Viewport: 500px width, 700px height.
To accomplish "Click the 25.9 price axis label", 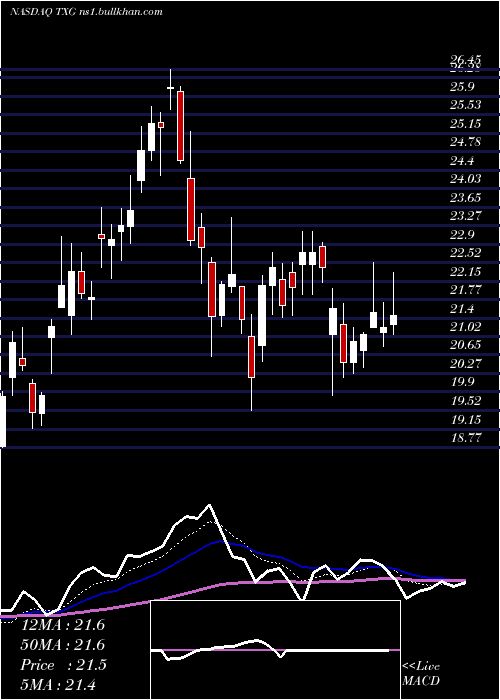I will (x=462, y=86).
